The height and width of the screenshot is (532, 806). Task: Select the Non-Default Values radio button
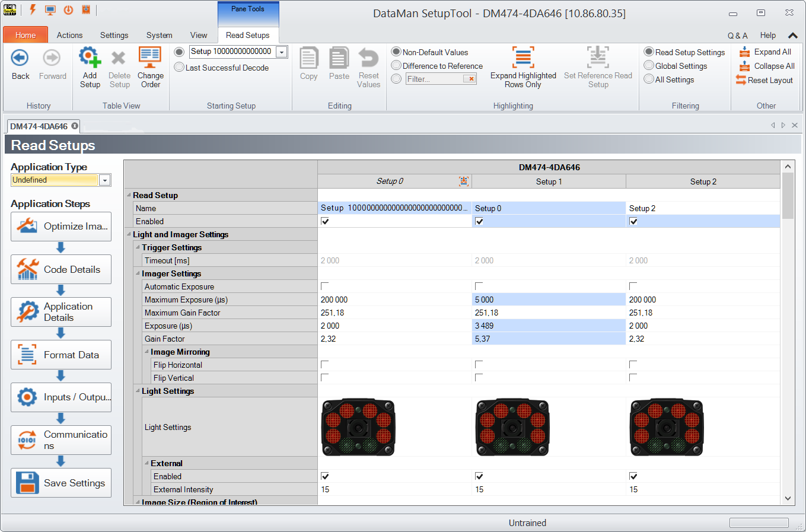point(396,52)
